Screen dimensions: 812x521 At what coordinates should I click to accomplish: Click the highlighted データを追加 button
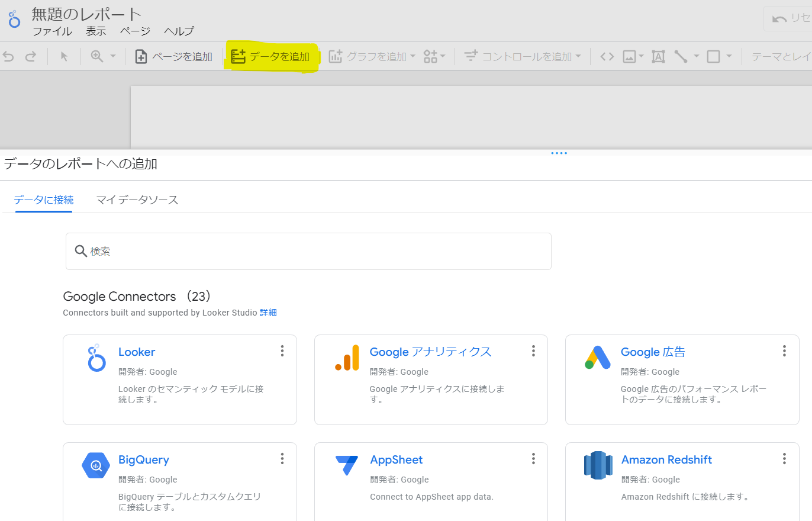[x=271, y=57]
